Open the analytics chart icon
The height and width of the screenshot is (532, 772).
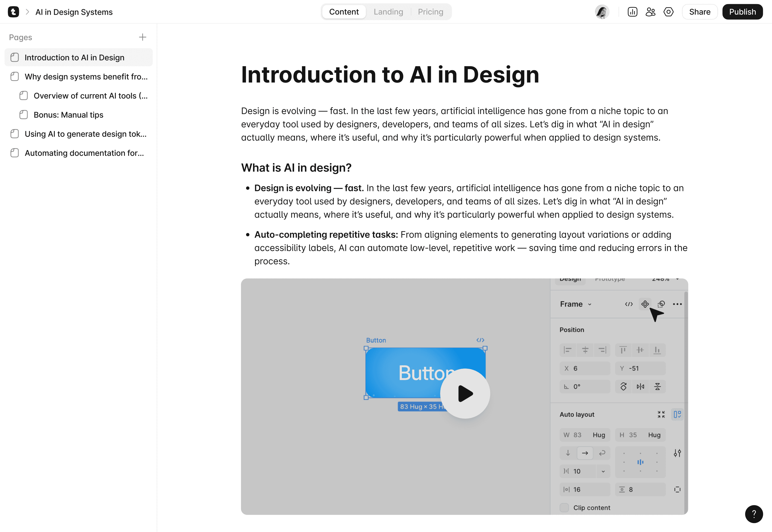click(x=632, y=12)
